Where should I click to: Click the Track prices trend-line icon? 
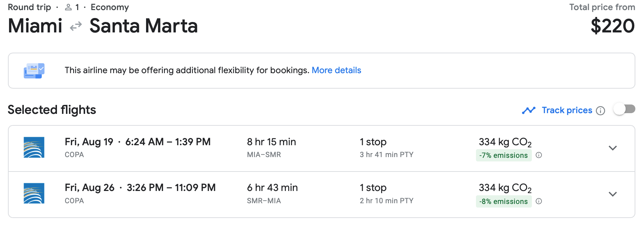click(x=529, y=110)
